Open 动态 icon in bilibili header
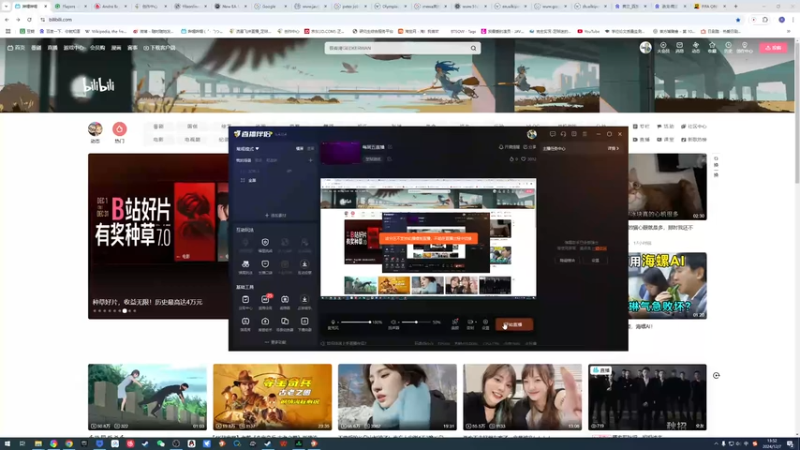 click(695, 47)
